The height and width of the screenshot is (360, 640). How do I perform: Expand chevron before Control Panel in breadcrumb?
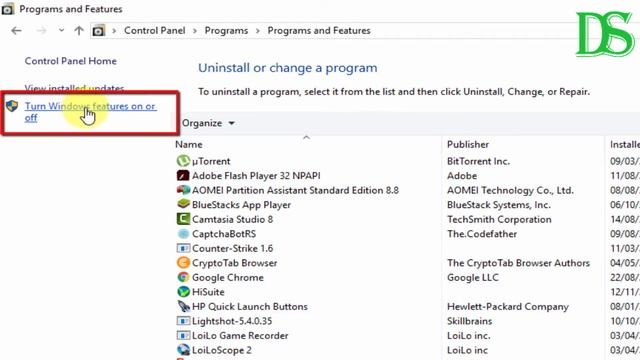[x=114, y=31]
